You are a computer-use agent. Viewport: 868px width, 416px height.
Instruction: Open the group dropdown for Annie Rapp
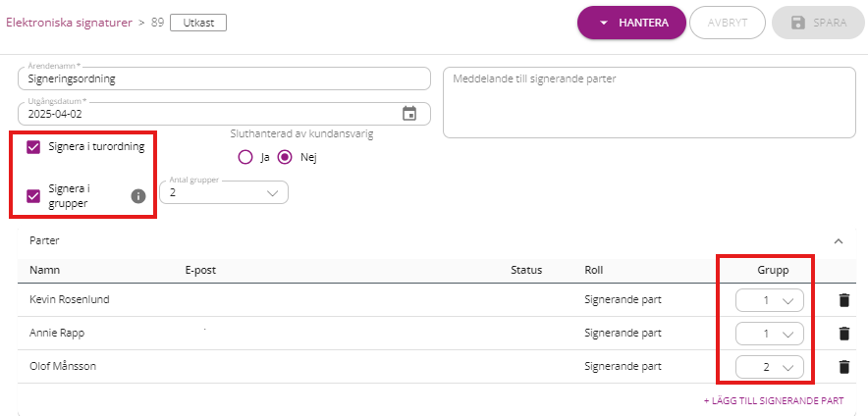(x=769, y=334)
